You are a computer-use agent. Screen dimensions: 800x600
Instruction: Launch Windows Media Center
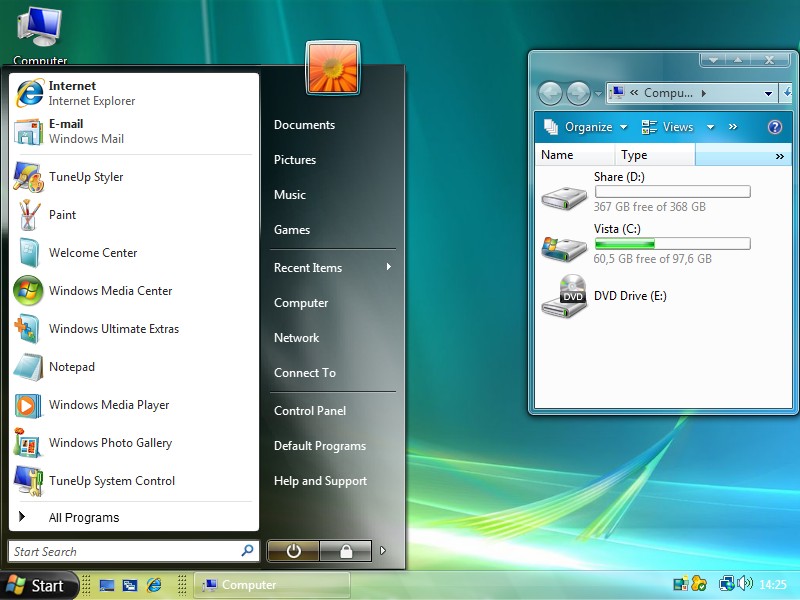[110, 291]
